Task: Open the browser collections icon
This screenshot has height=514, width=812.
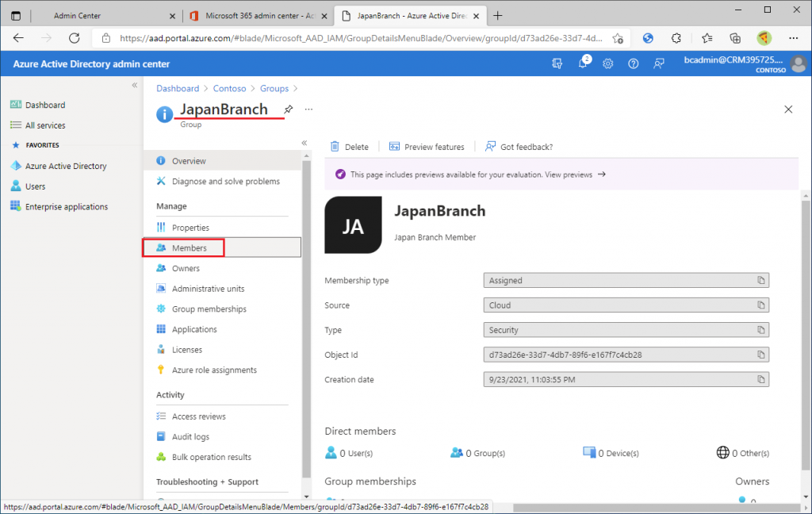Action: pyautogui.click(x=735, y=38)
